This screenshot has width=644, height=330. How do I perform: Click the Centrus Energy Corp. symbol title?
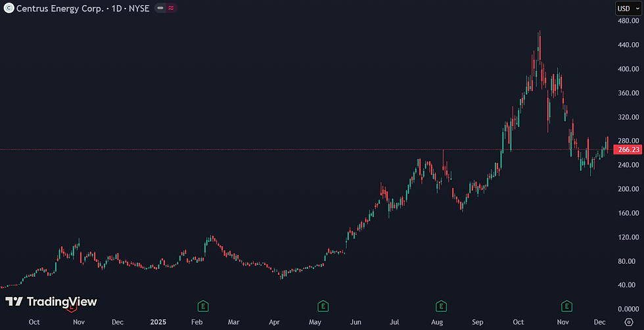click(x=60, y=9)
